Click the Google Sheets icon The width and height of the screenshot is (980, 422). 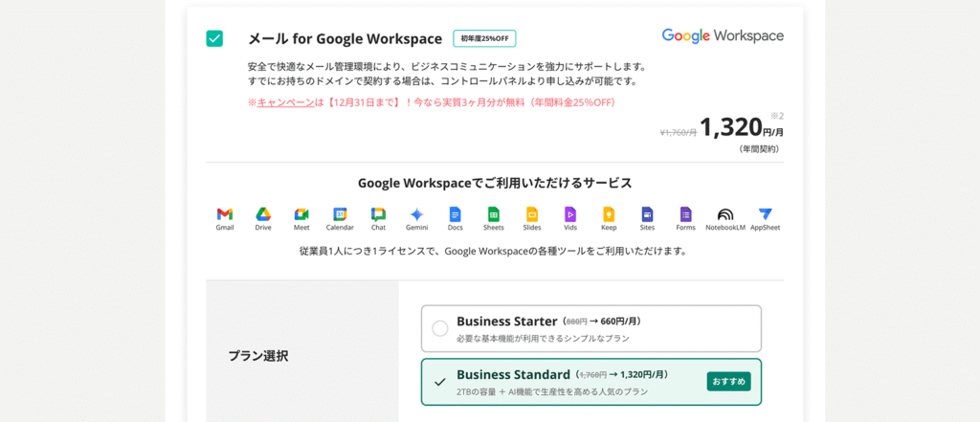[494, 214]
